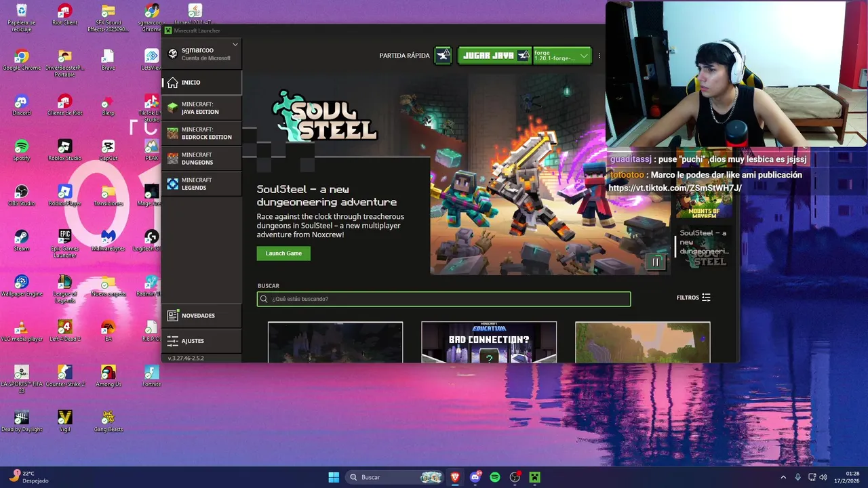Show hidden system tray icons

point(783,477)
